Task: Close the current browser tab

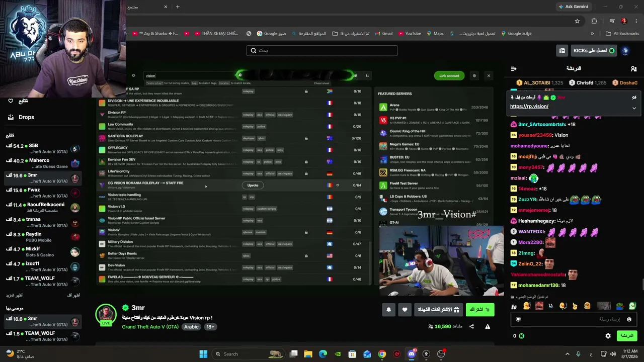Action: point(166,7)
